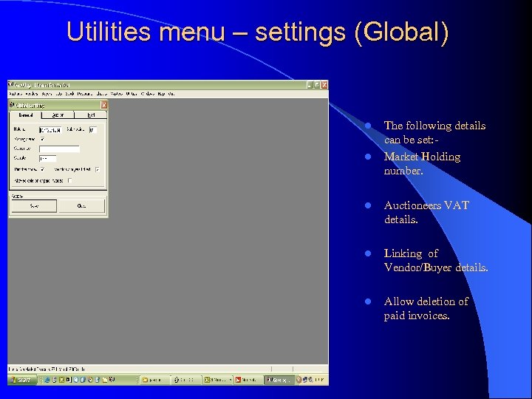Toggle the VAT registered checkbox under holding number
Viewport: 532px width, 399px height.
tap(42, 139)
